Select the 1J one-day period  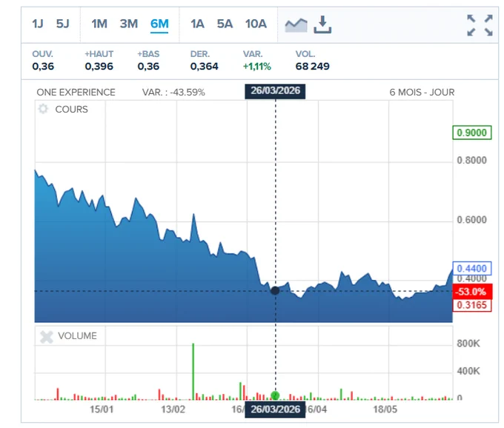click(x=38, y=24)
